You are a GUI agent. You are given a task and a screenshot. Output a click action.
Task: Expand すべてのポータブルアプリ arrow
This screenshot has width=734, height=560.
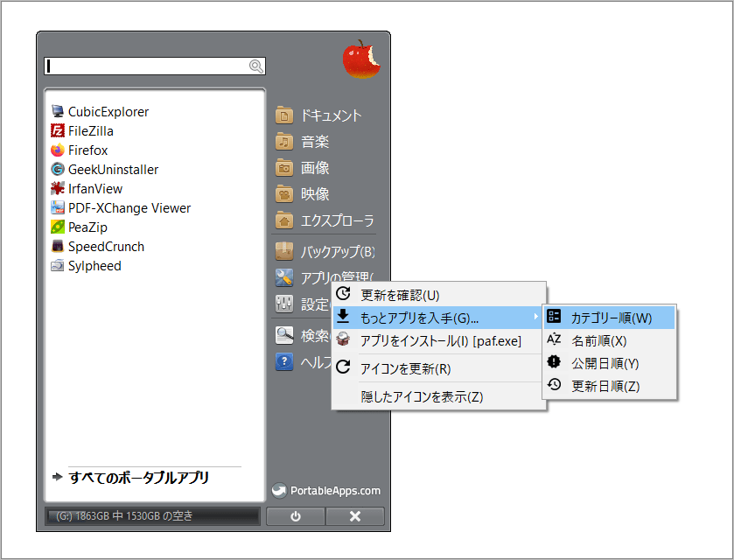click(58, 477)
